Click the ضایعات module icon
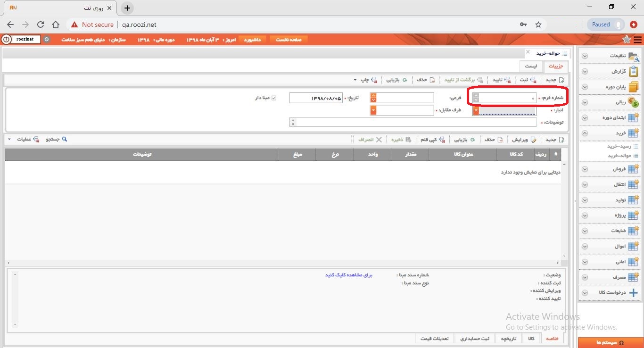644x348 pixels. click(x=633, y=231)
